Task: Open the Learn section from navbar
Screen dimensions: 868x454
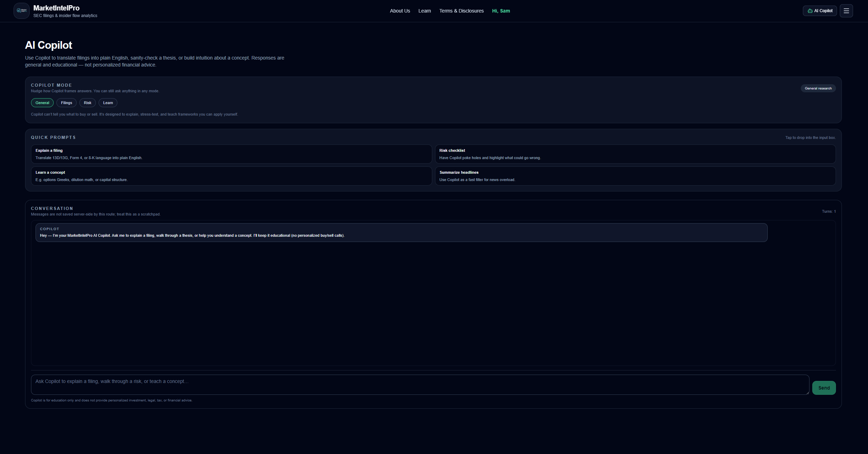Action: click(x=424, y=11)
